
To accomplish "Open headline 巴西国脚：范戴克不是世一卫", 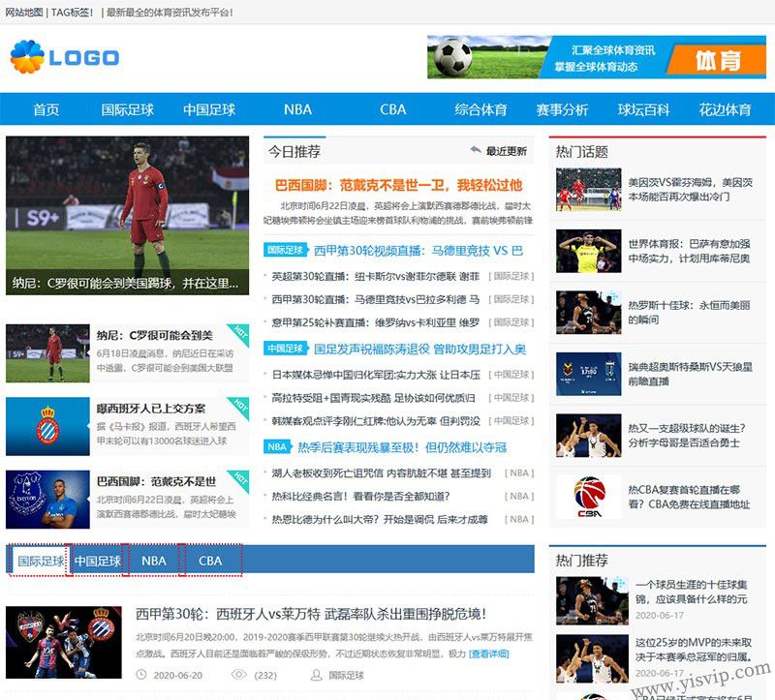I will coord(398,184).
